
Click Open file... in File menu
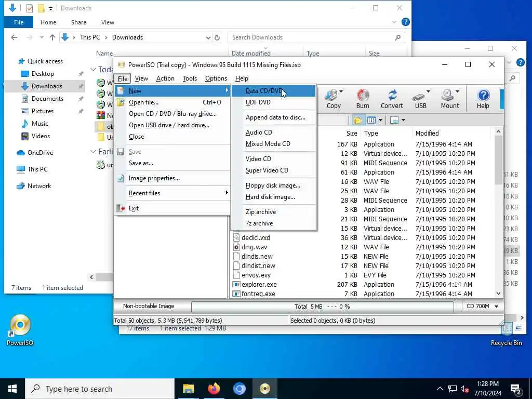[x=172, y=102]
